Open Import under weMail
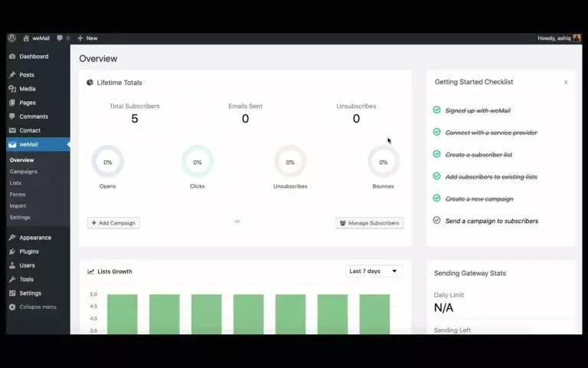The width and height of the screenshot is (588, 368). [18, 205]
